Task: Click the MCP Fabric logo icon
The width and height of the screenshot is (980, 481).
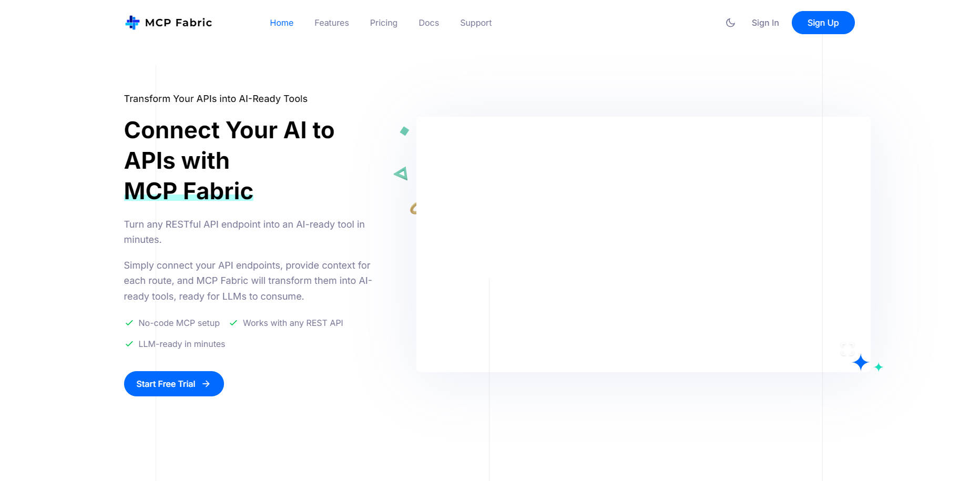Action: click(x=132, y=23)
